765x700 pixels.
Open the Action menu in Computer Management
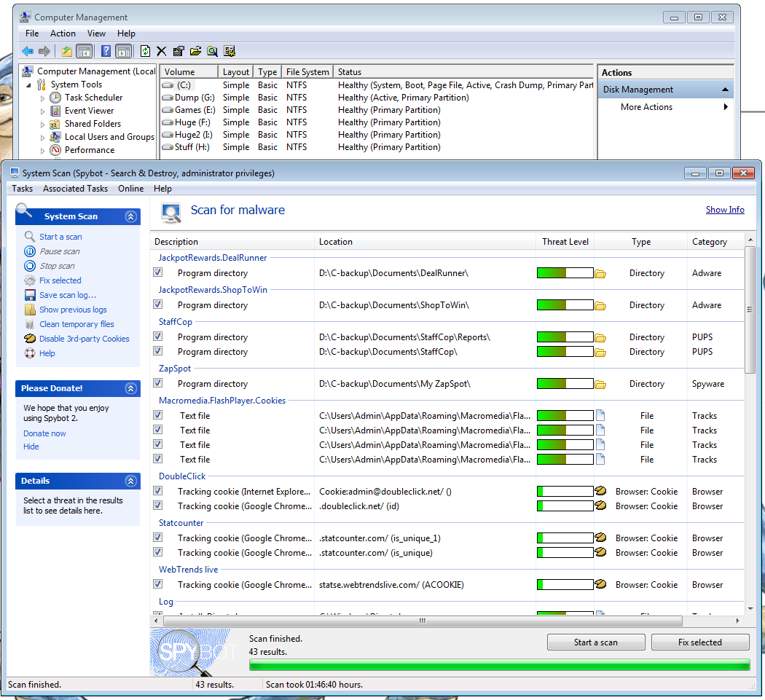pyautogui.click(x=63, y=34)
